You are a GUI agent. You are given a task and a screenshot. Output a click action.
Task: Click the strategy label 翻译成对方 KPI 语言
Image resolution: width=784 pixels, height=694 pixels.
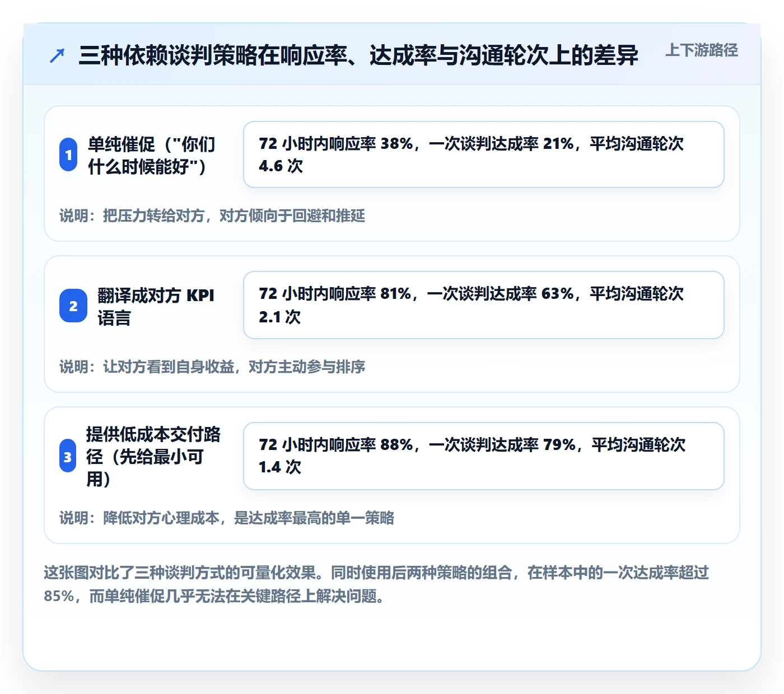(156, 306)
